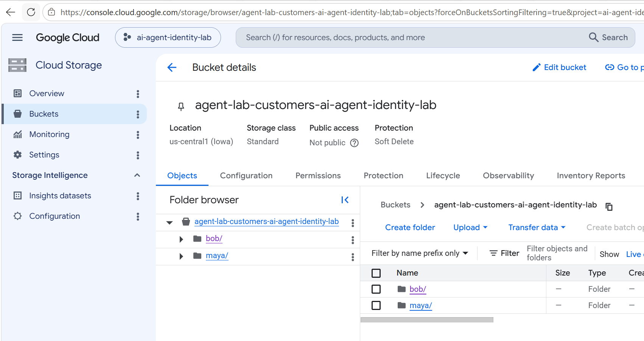Click the Buckets breadcrumb link
Viewport: 644px width, 341px height.
click(395, 205)
